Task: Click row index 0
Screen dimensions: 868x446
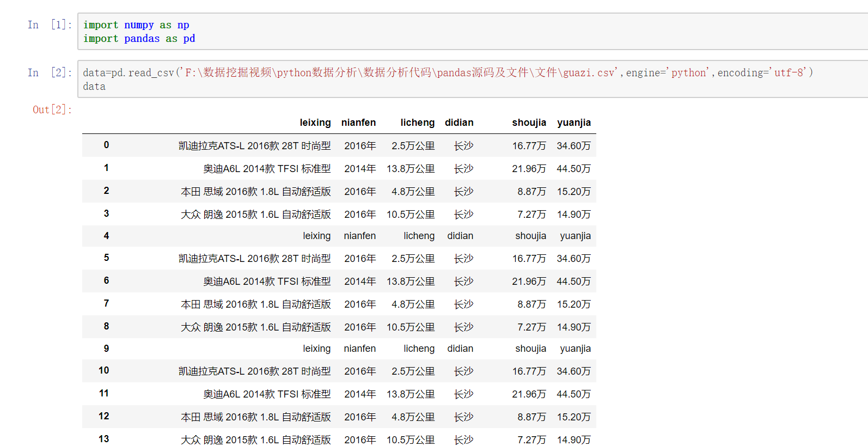Action: [x=106, y=145]
